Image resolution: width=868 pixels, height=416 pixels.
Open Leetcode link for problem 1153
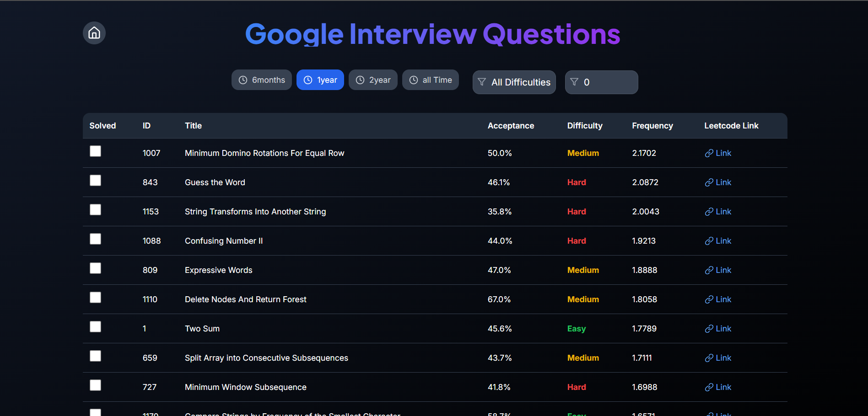pos(718,212)
